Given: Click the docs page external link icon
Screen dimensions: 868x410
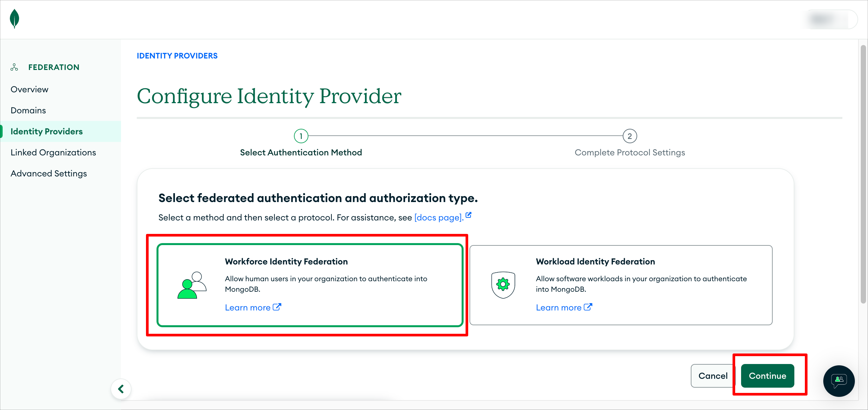Looking at the screenshot, I should tap(469, 215).
